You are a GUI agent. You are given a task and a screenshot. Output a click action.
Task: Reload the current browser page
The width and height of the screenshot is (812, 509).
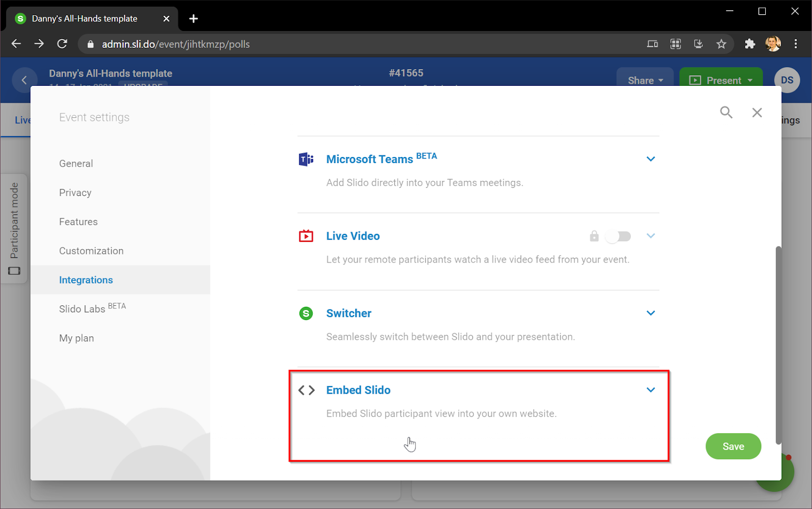tap(62, 44)
